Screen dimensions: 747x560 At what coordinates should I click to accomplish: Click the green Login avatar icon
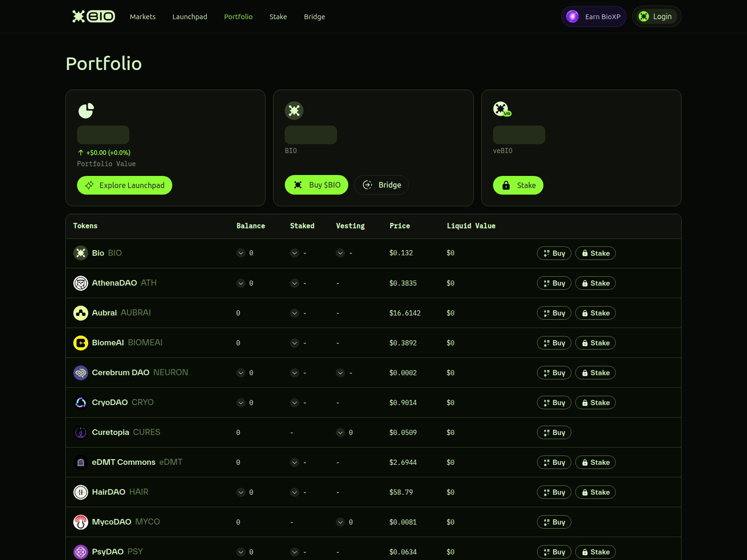(x=644, y=16)
